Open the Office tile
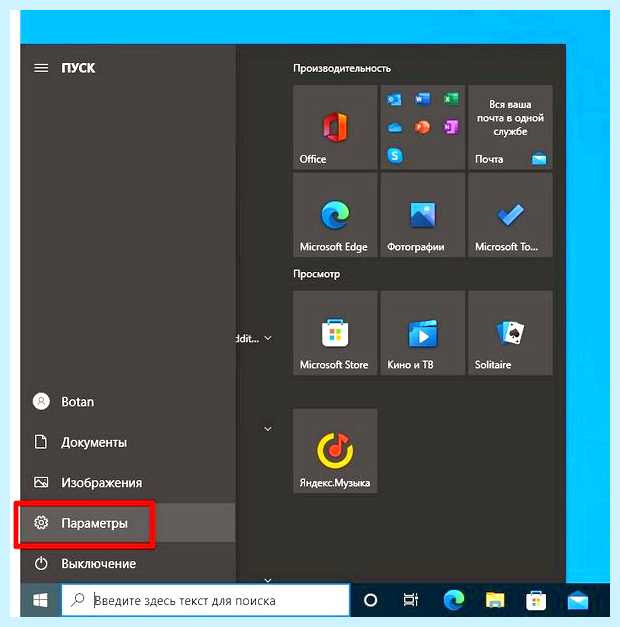This screenshot has width=620, height=627. click(x=335, y=127)
